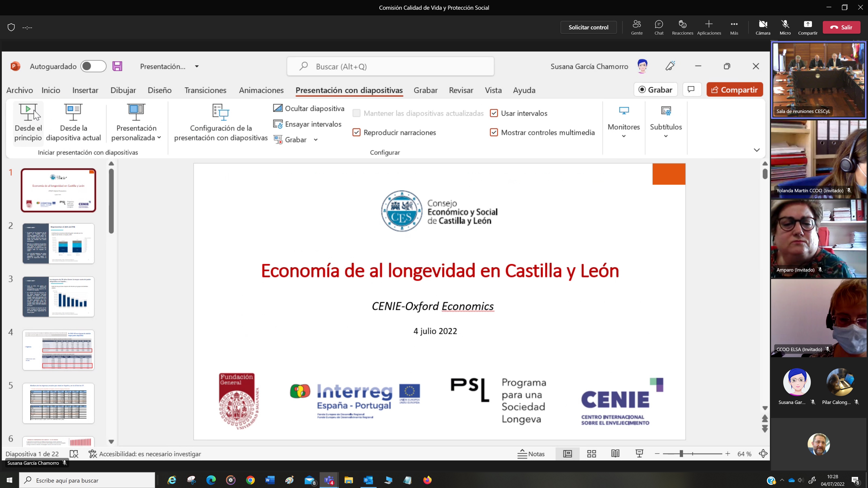Click the 64 % zoom level

744,454
